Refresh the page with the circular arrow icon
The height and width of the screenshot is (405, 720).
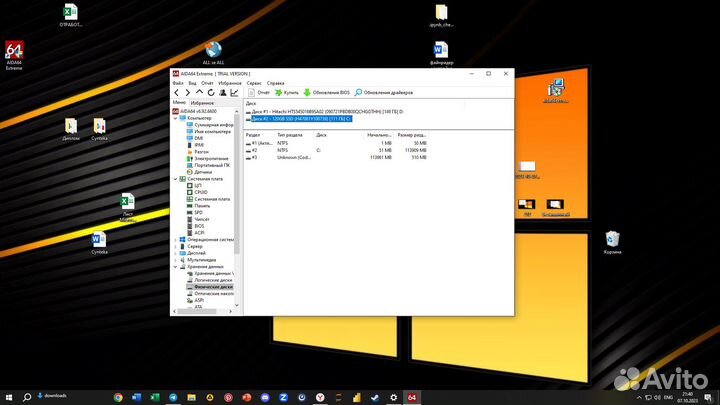[211, 93]
